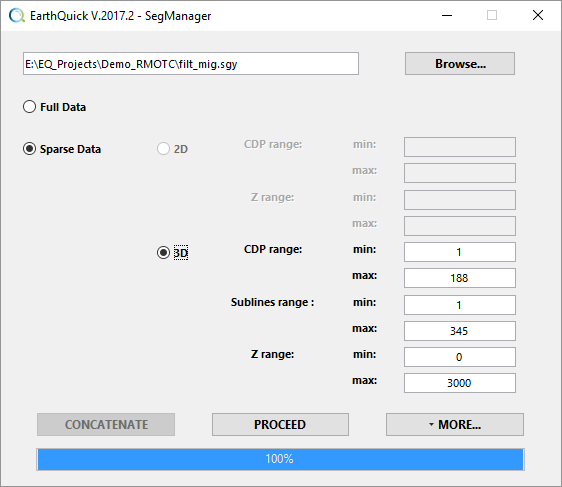This screenshot has height=487, width=562.
Task: Click the 100% progress bar
Action: (280, 459)
